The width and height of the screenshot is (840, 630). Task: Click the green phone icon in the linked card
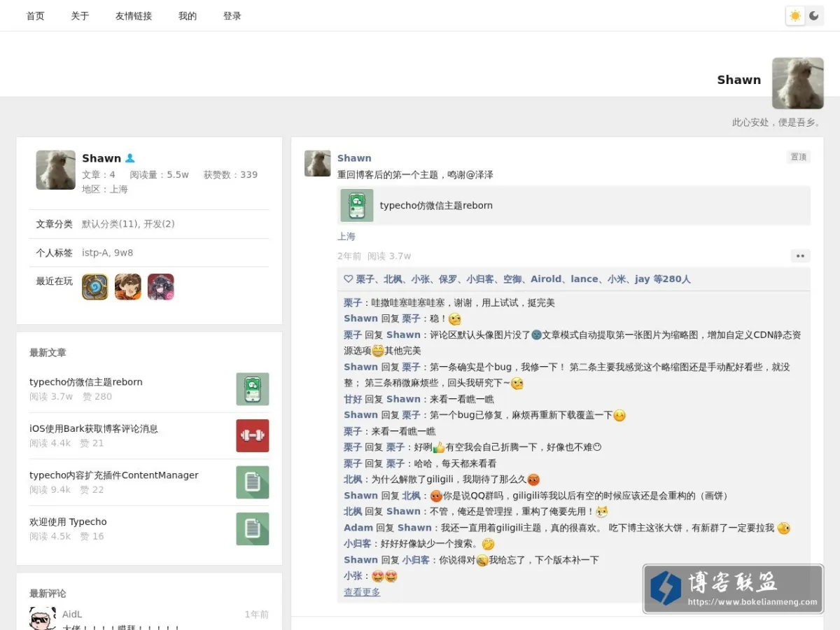357,205
